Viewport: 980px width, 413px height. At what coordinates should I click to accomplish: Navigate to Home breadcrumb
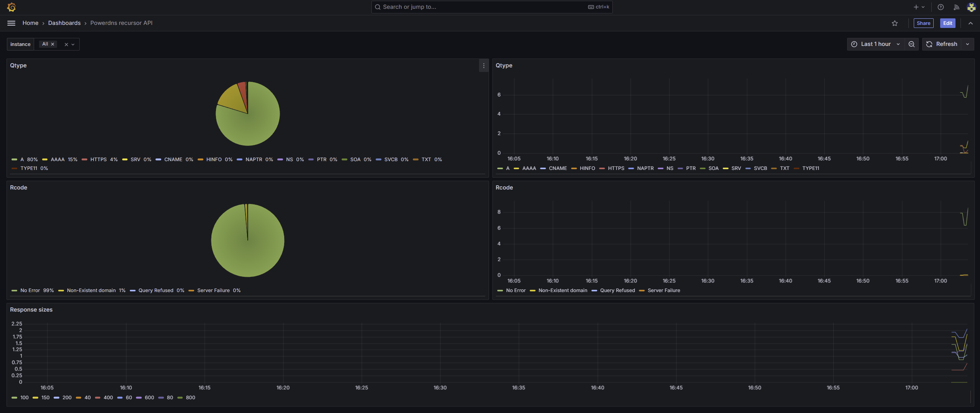click(x=30, y=23)
